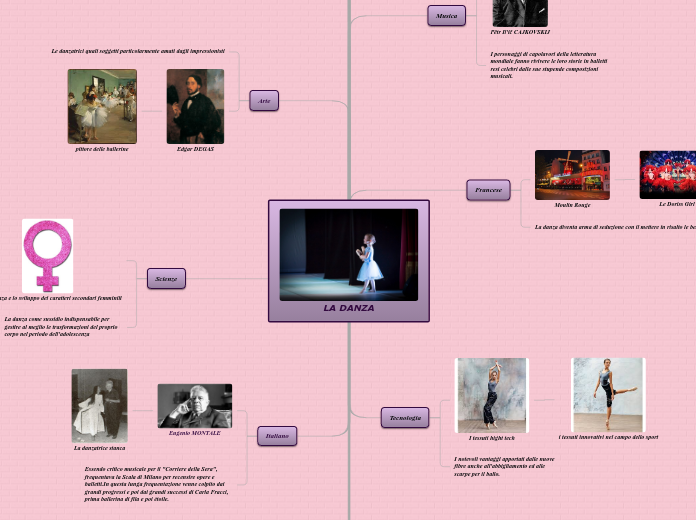Viewport: 696px width, 520px height.
Task: Select the Italiano topic node
Action: click(277, 436)
